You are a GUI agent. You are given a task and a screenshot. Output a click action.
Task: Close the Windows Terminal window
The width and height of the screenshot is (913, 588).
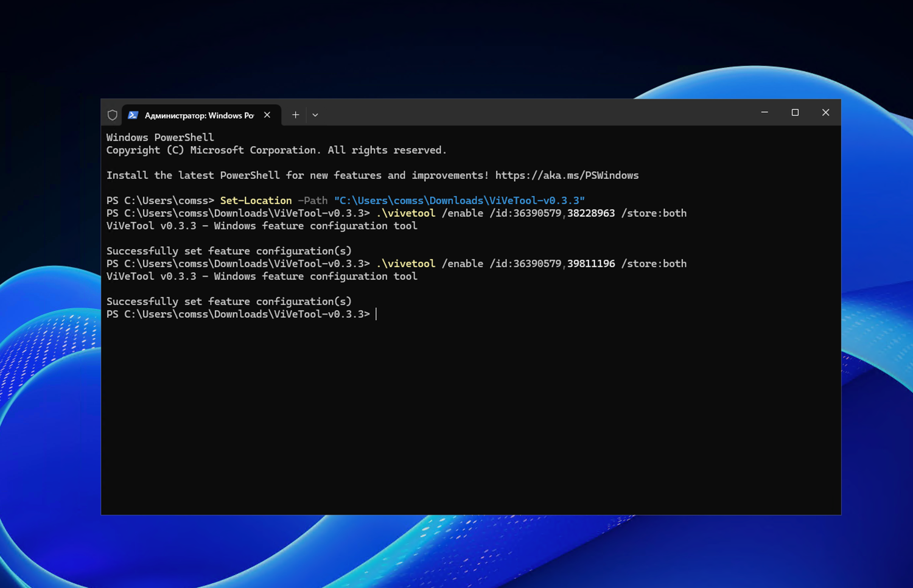(x=825, y=113)
